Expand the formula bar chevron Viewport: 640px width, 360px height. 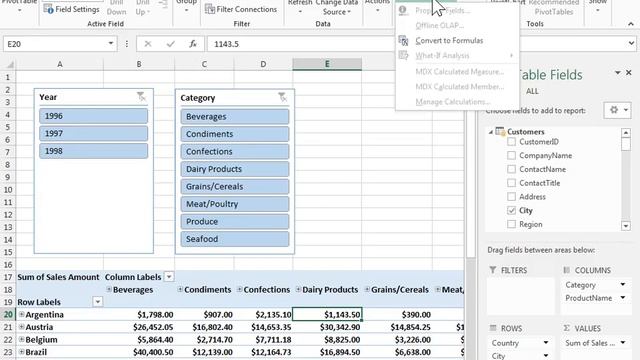tap(631, 43)
